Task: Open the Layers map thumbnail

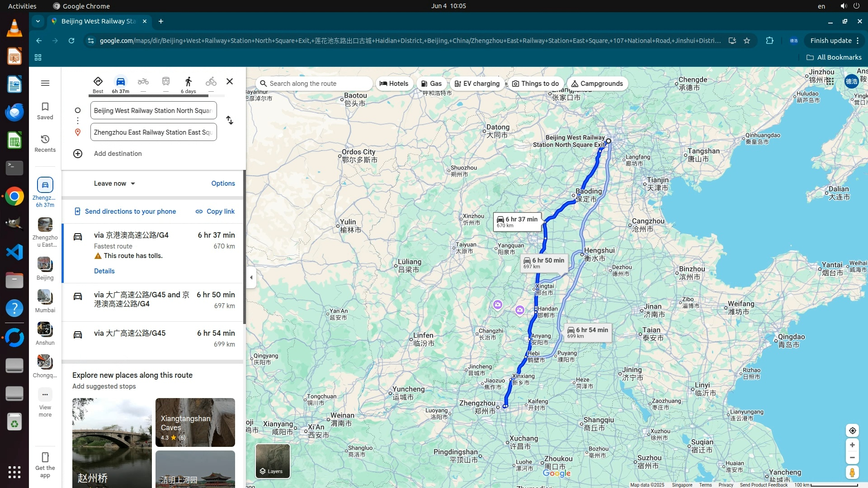Action: coord(273,460)
